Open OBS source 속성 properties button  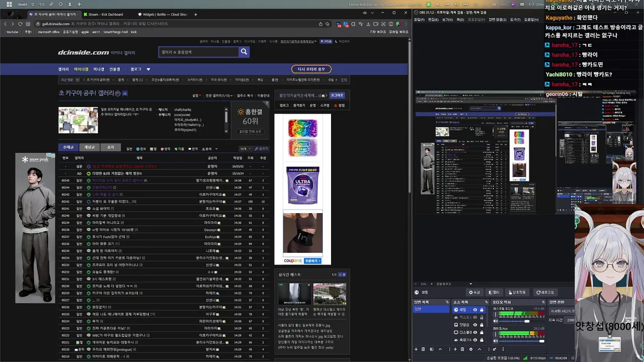(474, 293)
